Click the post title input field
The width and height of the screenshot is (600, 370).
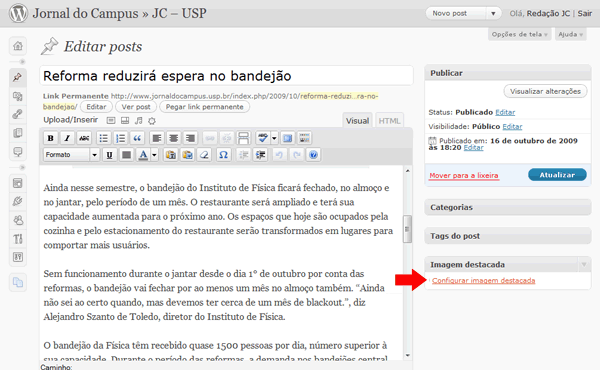(226, 76)
